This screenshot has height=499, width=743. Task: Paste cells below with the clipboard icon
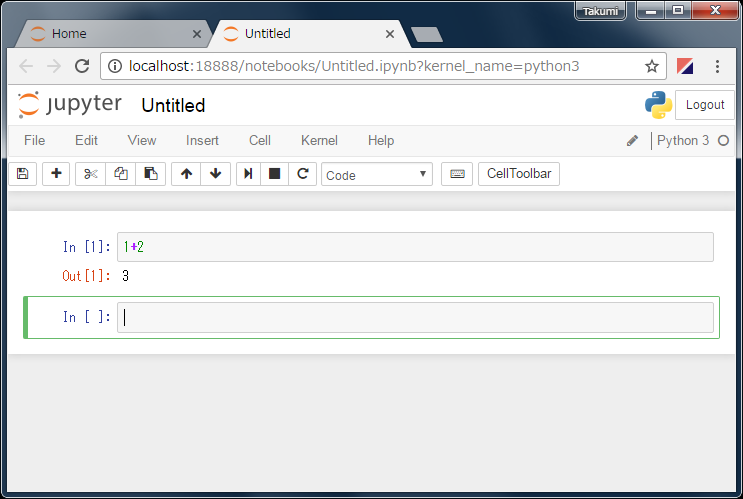coord(151,174)
